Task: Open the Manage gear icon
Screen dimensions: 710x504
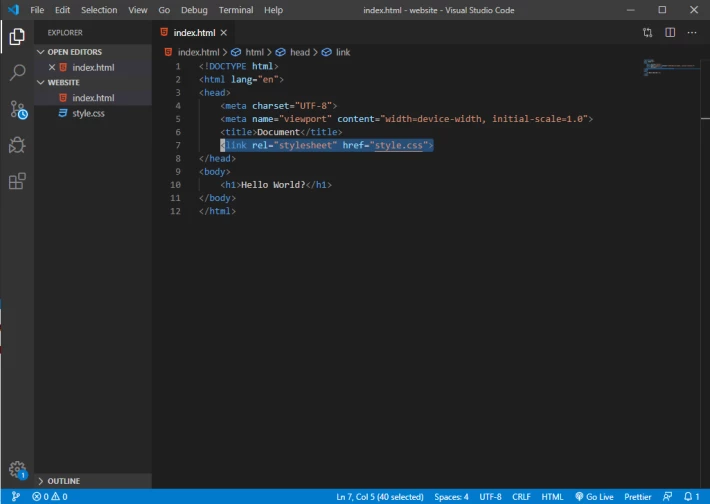Action: tap(18, 470)
